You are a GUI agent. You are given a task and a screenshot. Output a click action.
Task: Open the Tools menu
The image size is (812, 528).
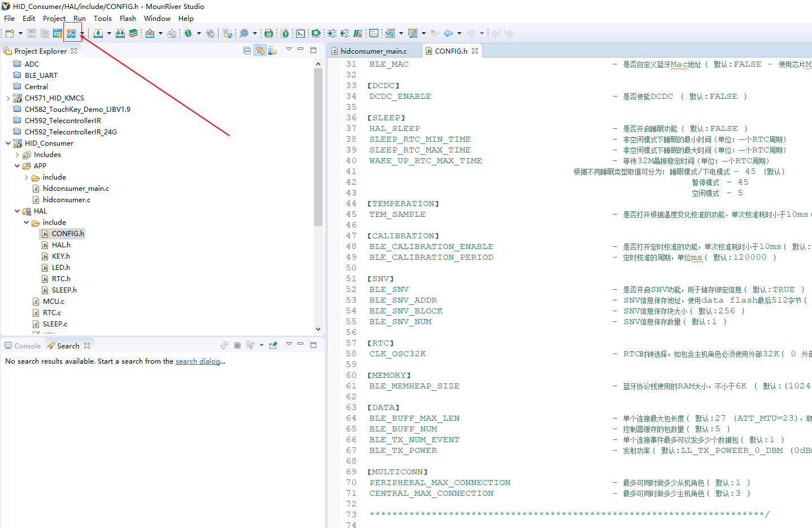(103, 18)
